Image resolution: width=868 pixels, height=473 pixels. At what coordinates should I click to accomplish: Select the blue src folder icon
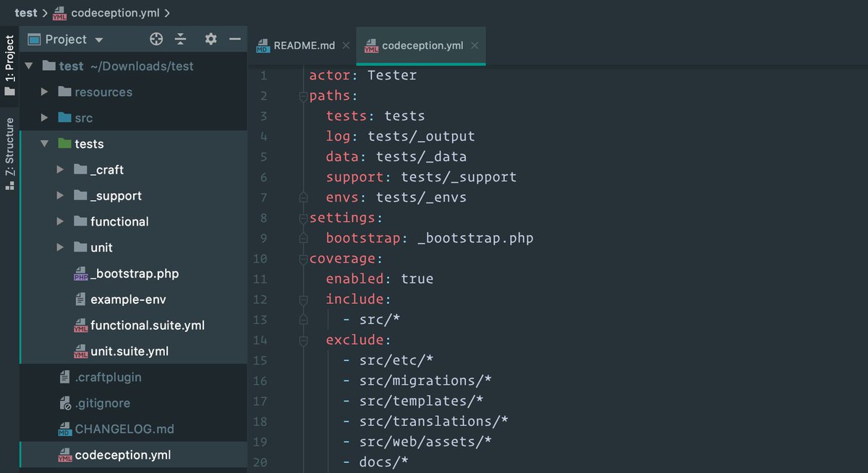pos(64,117)
